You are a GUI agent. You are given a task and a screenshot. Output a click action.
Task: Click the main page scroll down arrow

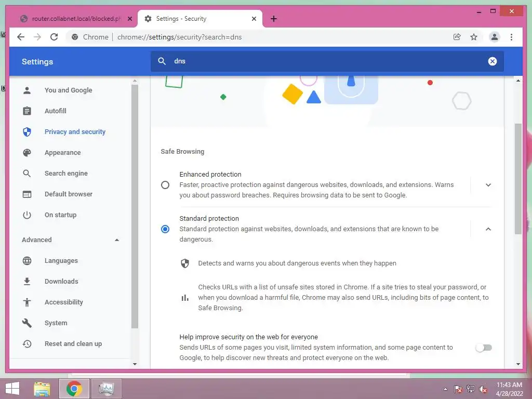click(518, 364)
